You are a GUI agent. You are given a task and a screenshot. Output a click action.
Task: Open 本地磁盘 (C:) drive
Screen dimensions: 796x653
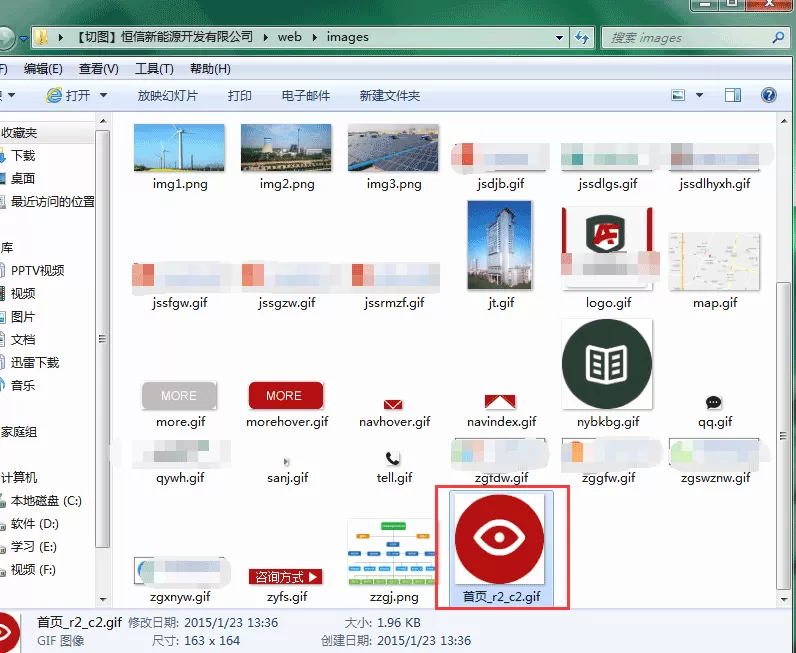coord(46,501)
